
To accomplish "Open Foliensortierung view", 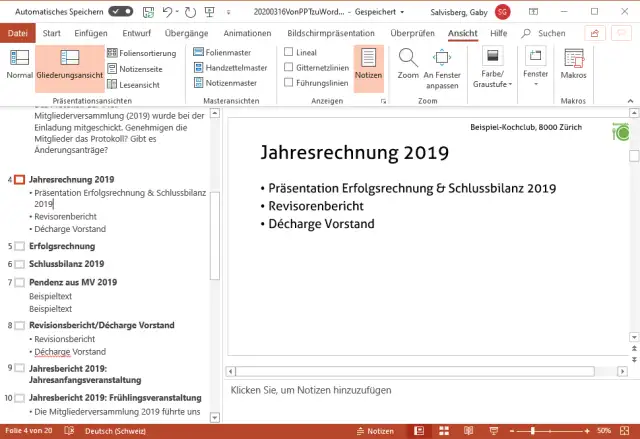I will [142, 53].
